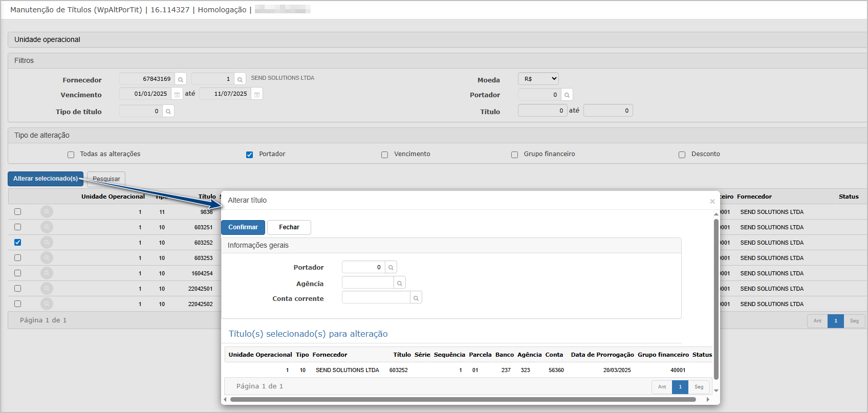Click the Agência lookup icon in the dialog
The image size is (868, 413).
400,283
